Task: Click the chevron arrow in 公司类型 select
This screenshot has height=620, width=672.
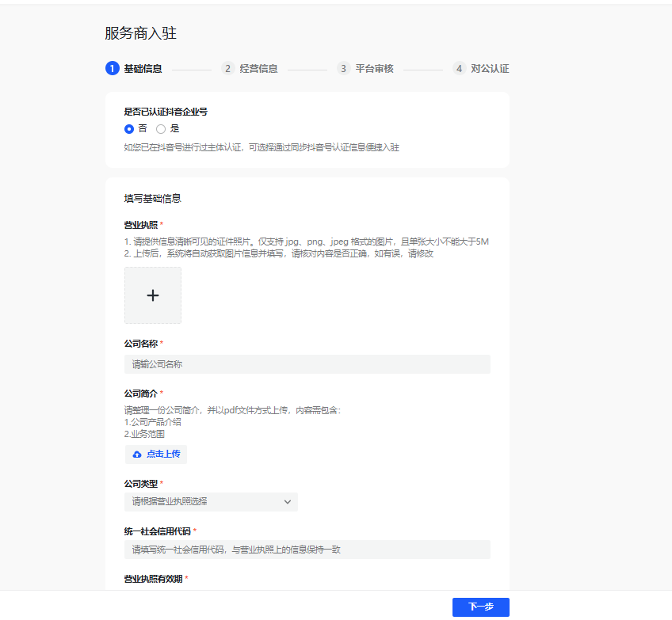Action: click(288, 502)
